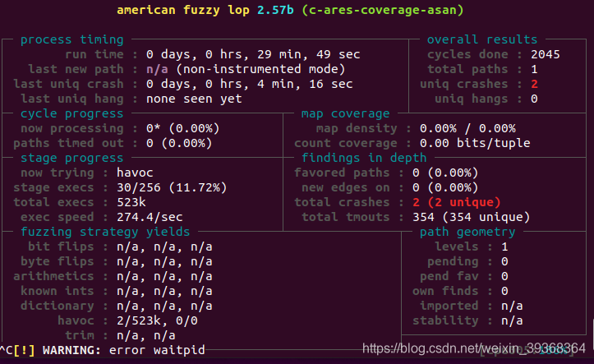
Task: Click the paths timed out value '0 (0.00%)'
Action: tap(179, 143)
